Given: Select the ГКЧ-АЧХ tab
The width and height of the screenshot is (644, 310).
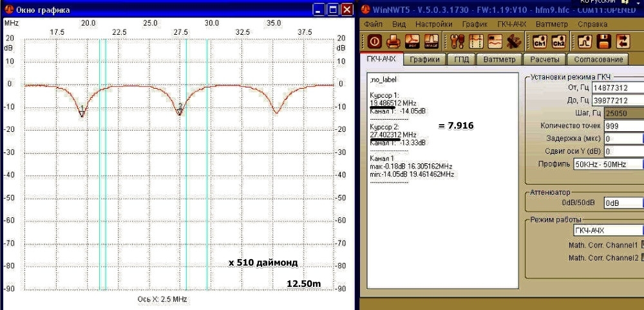Looking at the screenshot, I should [381, 59].
